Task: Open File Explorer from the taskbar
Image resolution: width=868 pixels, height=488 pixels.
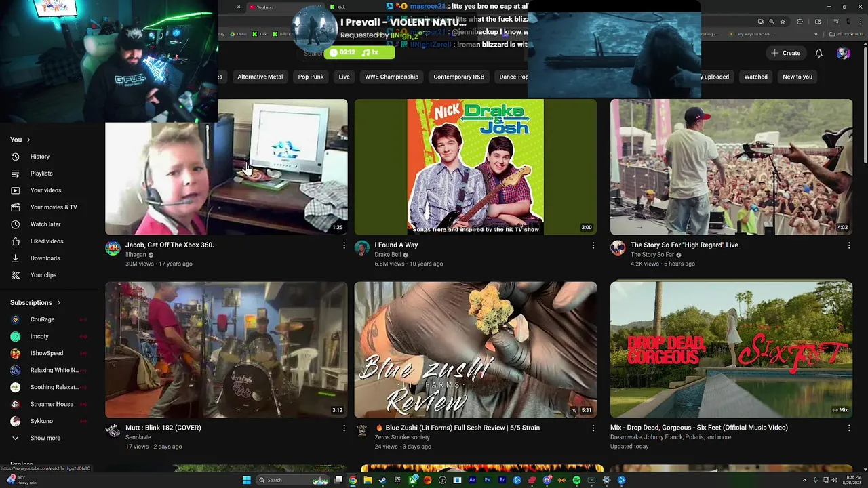Action: coord(368,480)
